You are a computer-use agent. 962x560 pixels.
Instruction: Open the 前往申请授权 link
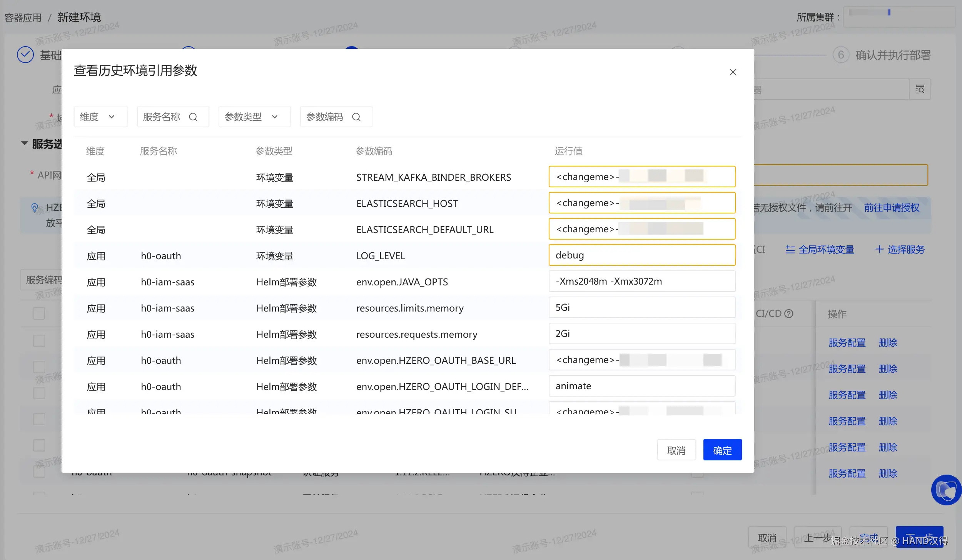(x=892, y=208)
